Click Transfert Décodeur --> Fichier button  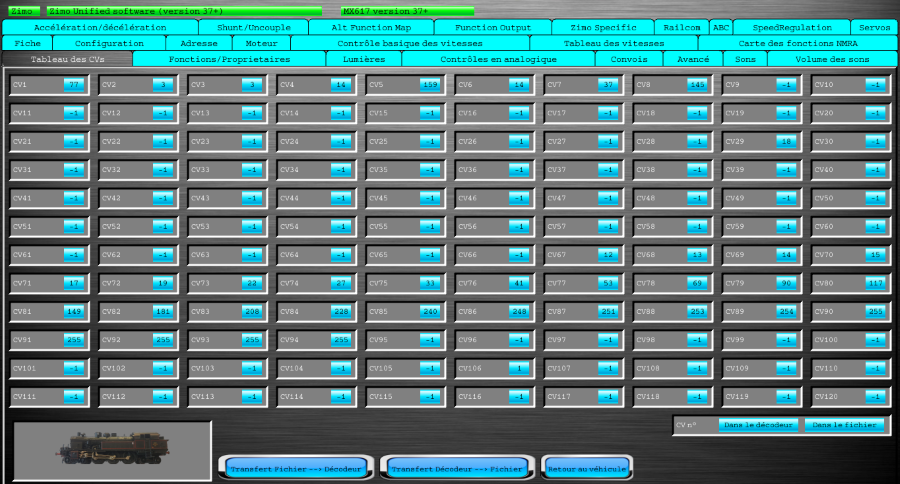(x=457, y=468)
